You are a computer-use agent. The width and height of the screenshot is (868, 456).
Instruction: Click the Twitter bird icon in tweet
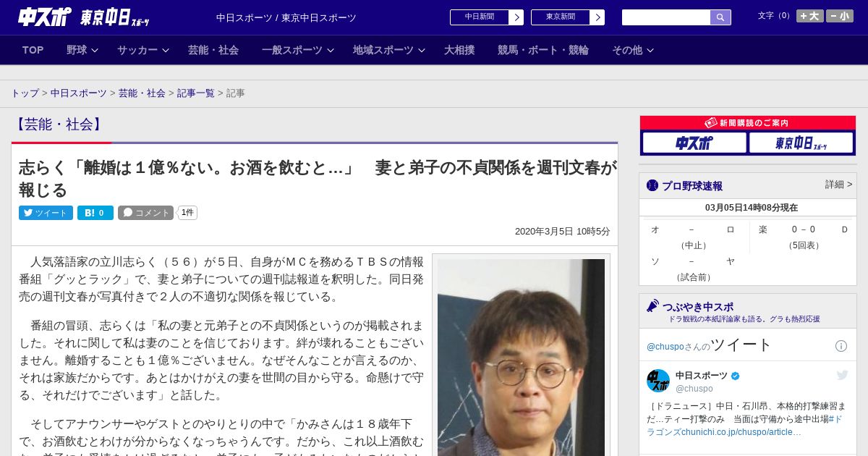tap(842, 375)
